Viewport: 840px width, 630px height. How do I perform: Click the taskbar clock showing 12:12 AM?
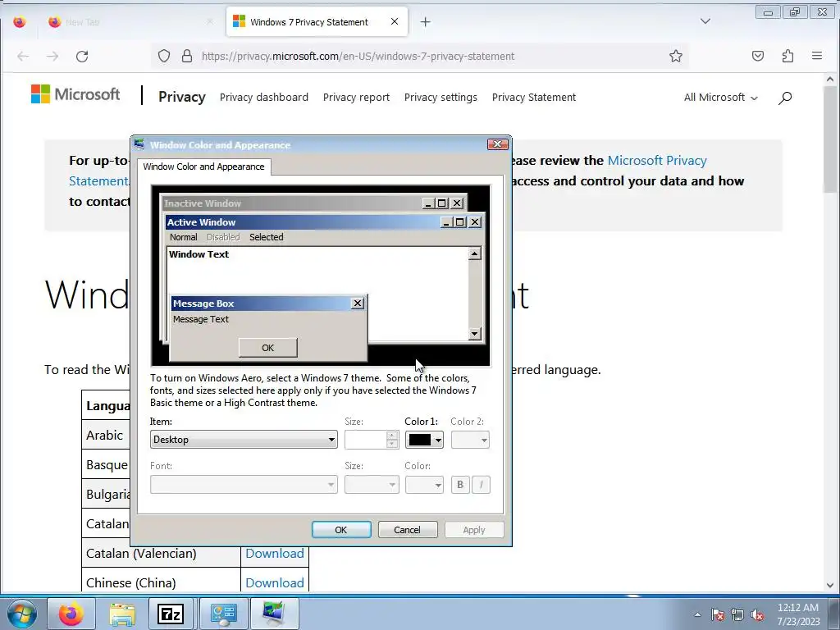[798, 614]
